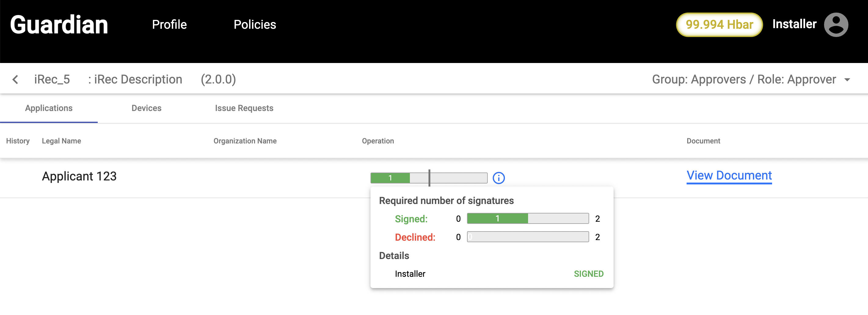868x315 pixels.
Task: Click the Applicant 123 row name
Action: tap(79, 176)
